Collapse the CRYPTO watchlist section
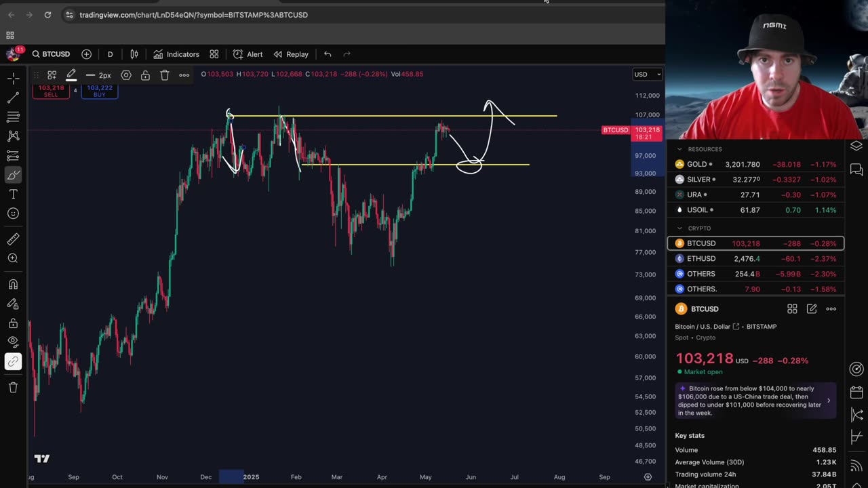Screen dimensions: 868x488 click(x=679, y=228)
